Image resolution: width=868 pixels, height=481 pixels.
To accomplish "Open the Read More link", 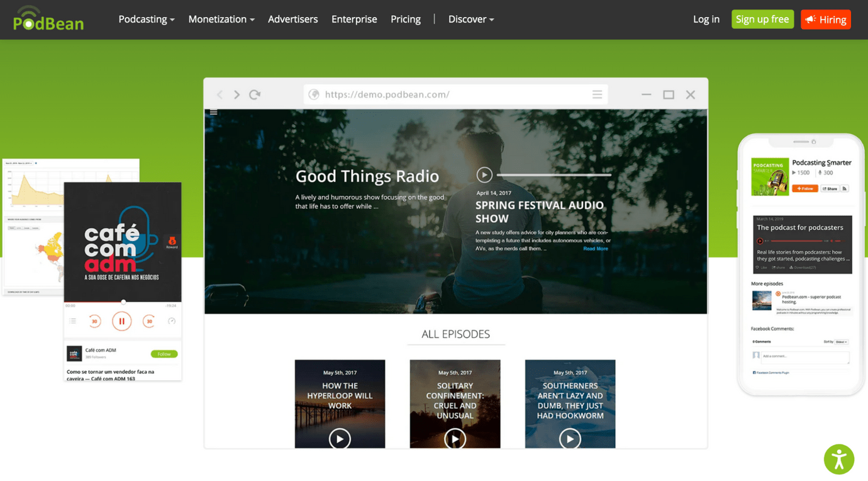I will point(596,249).
